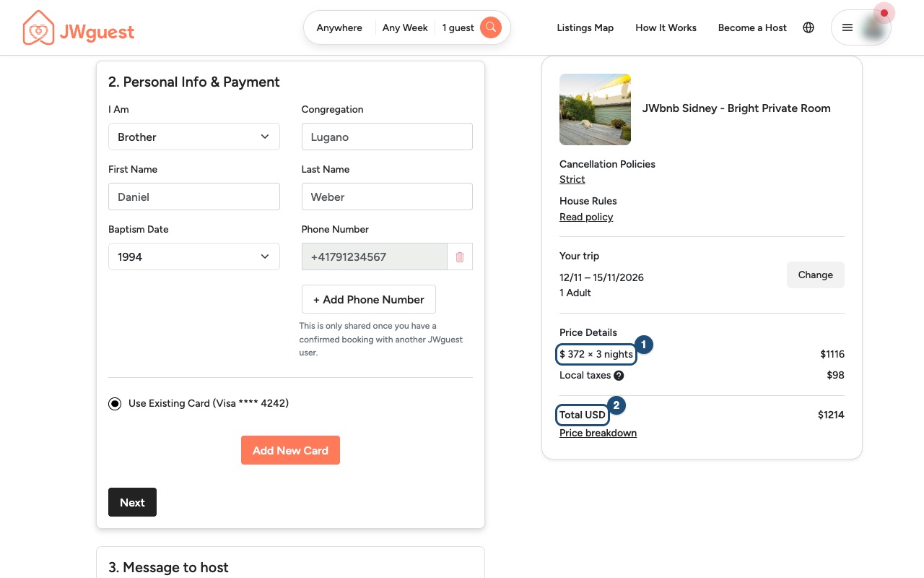This screenshot has height=578, width=924.
Task: Click tour step marker number 2
Action: [616, 405]
